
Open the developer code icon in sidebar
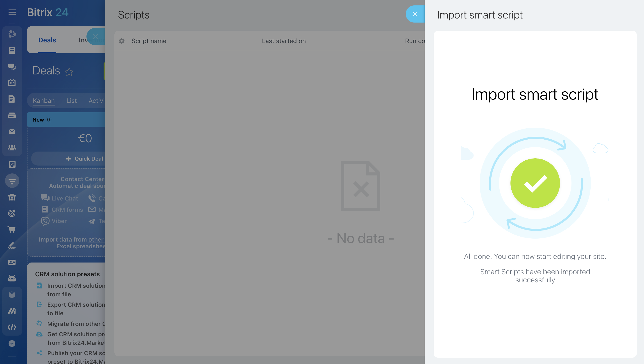click(12, 327)
